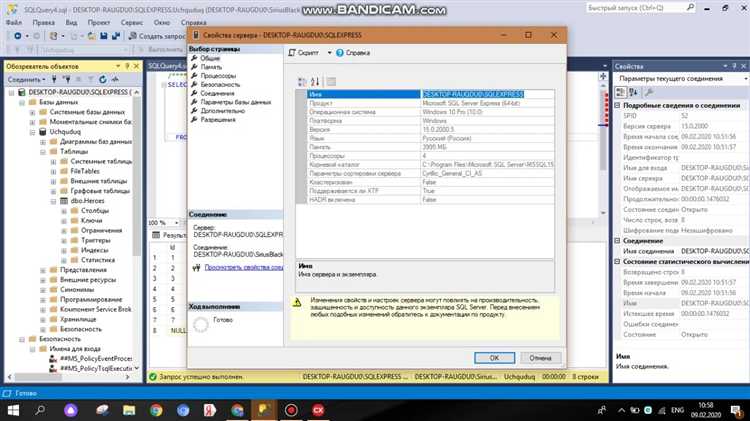Click Chrome icon in Windows taskbar

click(157, 410)
